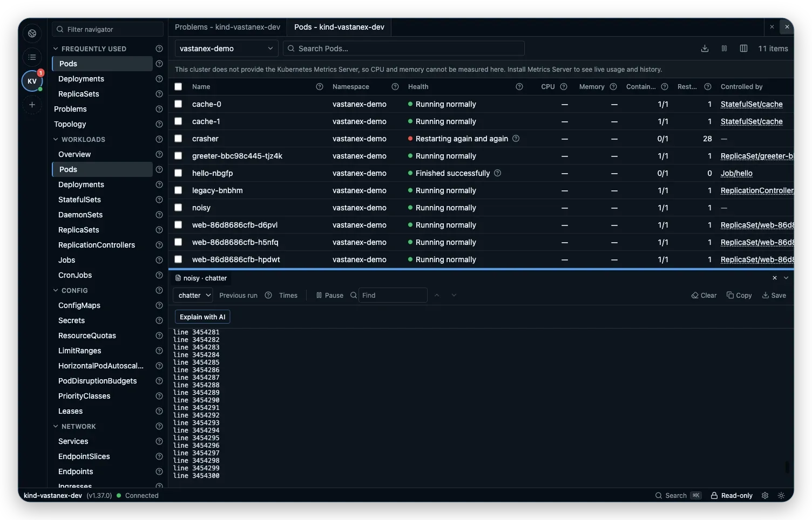
Task: Open settings gear in status bar
Action: pyautogui.click(x=765, y=496)
